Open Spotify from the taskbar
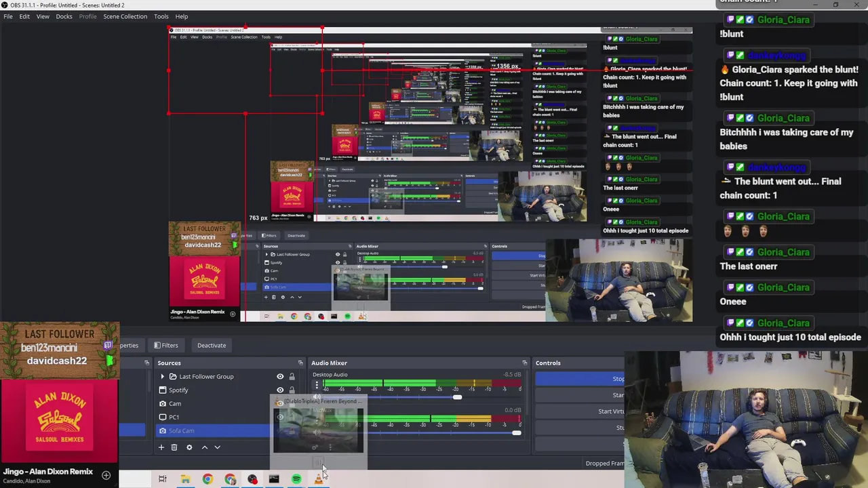This screenshot has width=868, height=488. (296, 479)
